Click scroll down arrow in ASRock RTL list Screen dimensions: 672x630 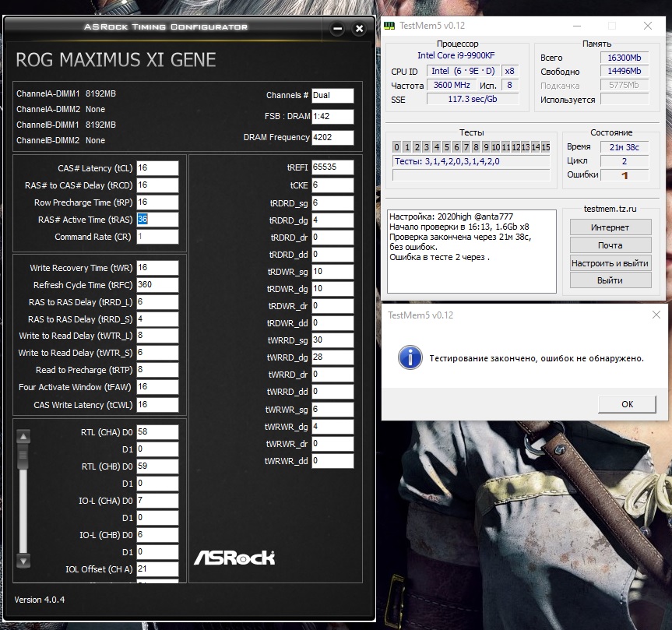(23, 561)
